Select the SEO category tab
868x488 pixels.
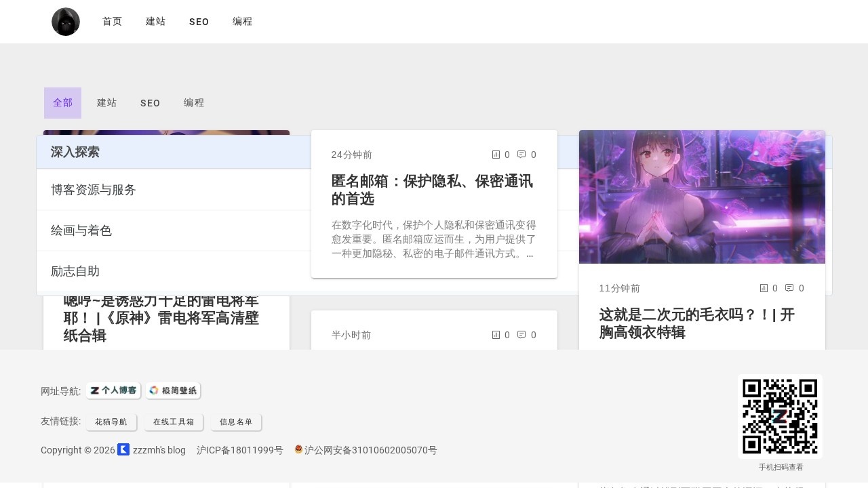coord(151,103)
